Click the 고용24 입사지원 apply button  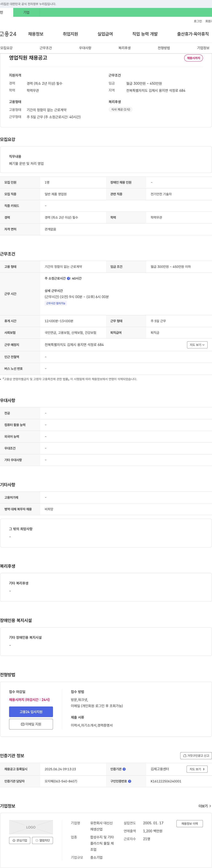pos(31,712)
